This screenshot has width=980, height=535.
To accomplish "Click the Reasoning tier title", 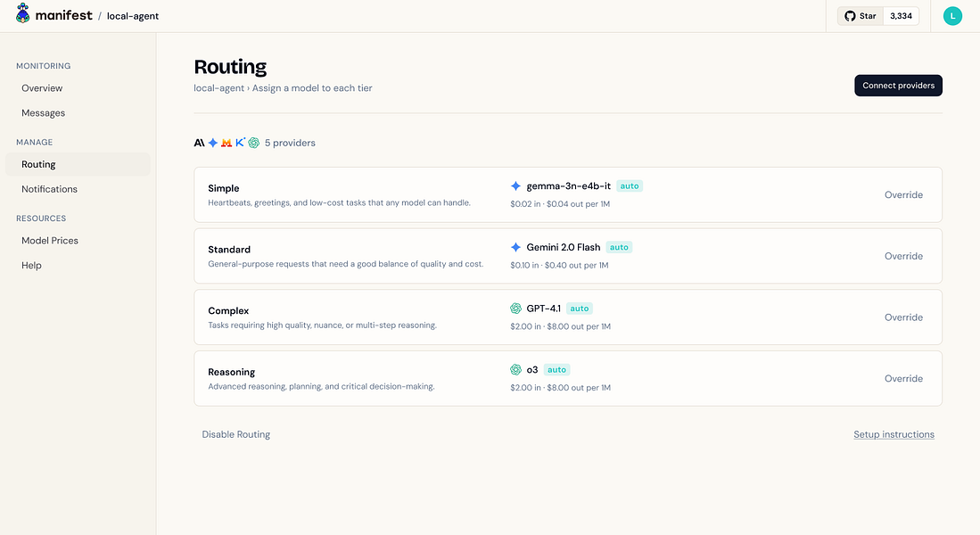I will point(232,372).
